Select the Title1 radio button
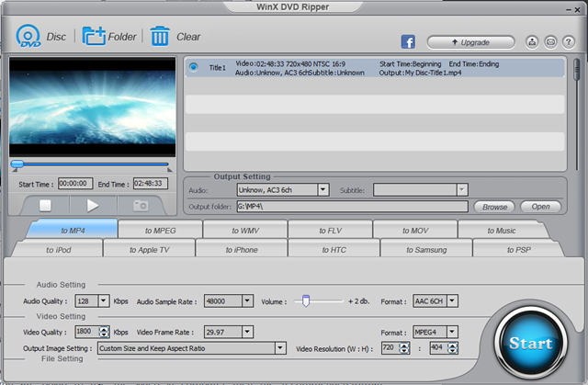 coord(194,67)
